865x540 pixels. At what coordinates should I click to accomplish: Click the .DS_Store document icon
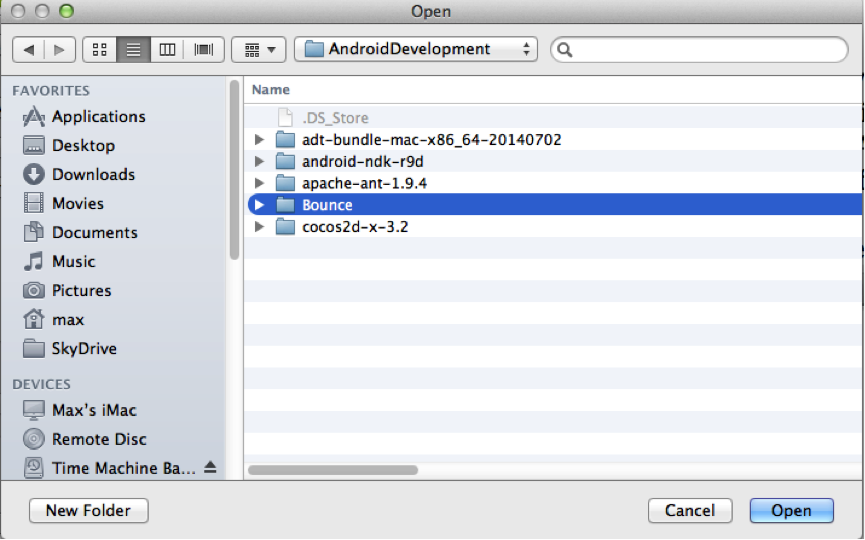[x=285, y=117]
